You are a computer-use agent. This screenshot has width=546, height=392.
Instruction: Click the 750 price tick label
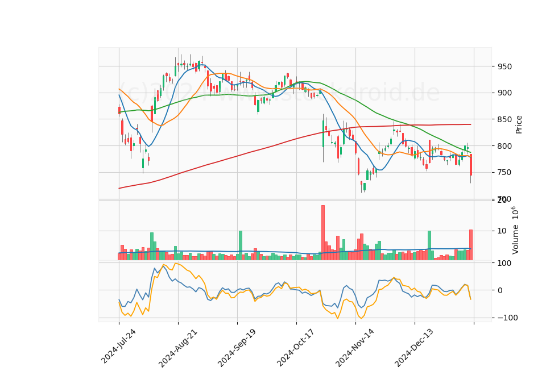(x=505, y=173)
